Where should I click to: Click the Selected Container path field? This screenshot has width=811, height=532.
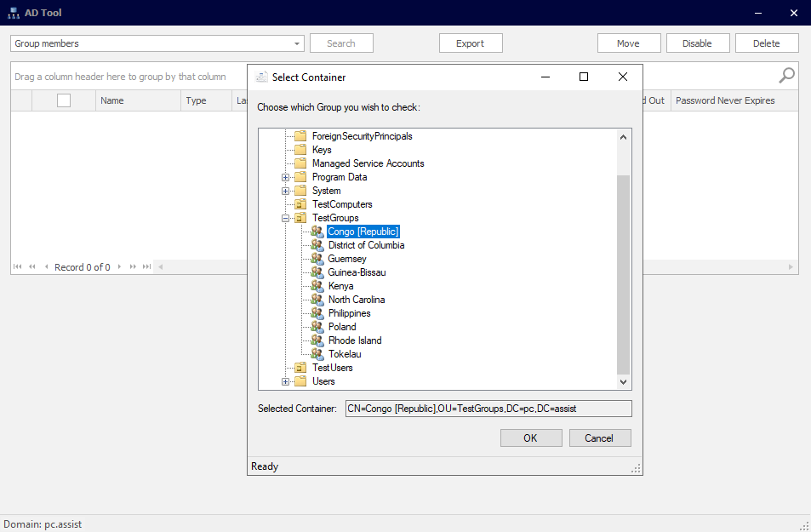[488, 409]
